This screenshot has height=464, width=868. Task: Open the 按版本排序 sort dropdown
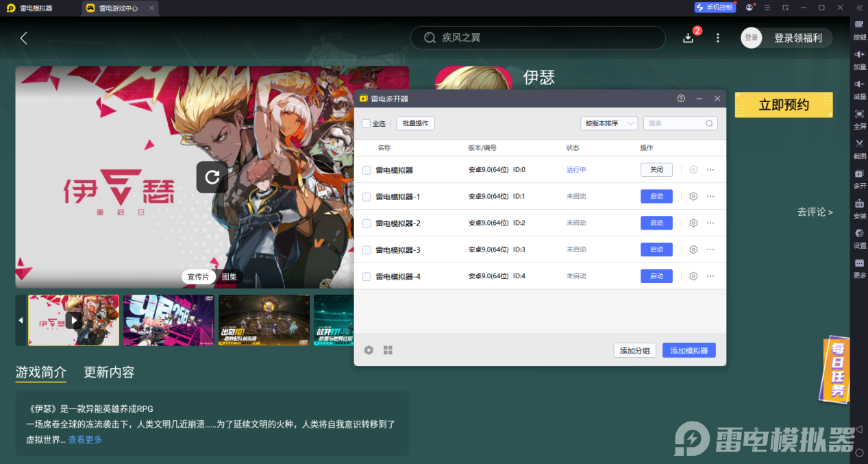point(609,123)
